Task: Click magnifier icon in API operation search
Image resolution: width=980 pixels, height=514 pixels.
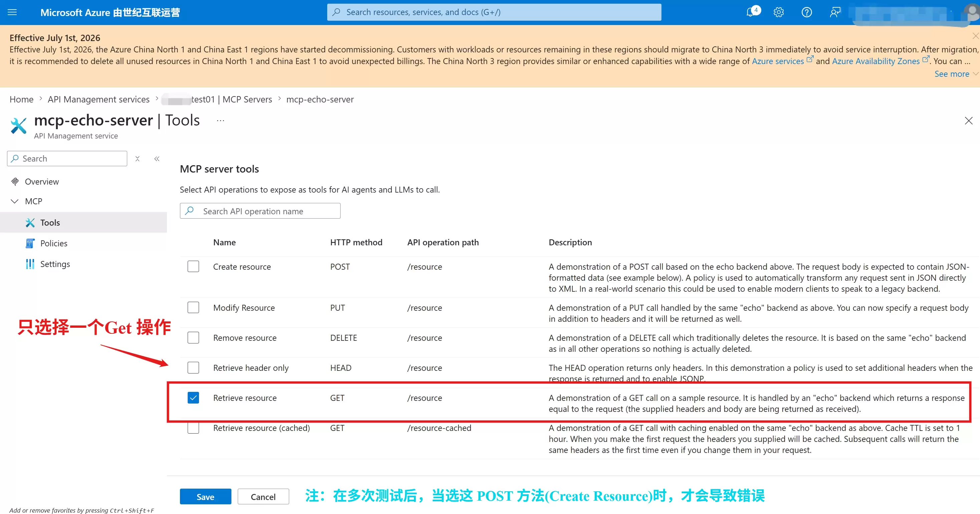Action: click(189, 211)
